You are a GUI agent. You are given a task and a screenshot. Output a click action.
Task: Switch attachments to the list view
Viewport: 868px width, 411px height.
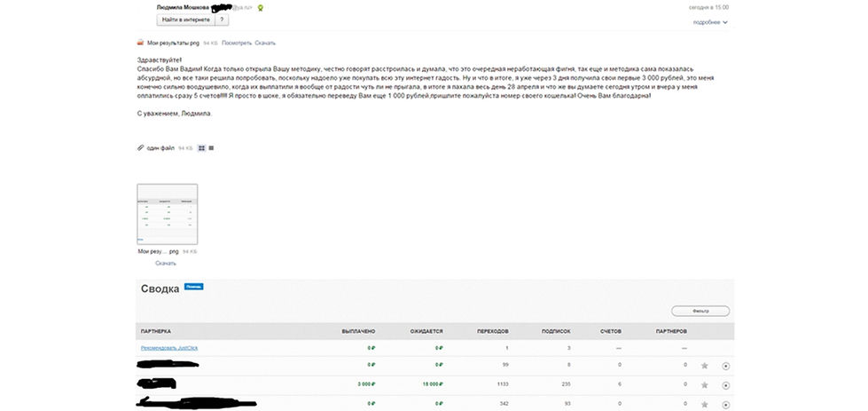click(x=211, y=148)
